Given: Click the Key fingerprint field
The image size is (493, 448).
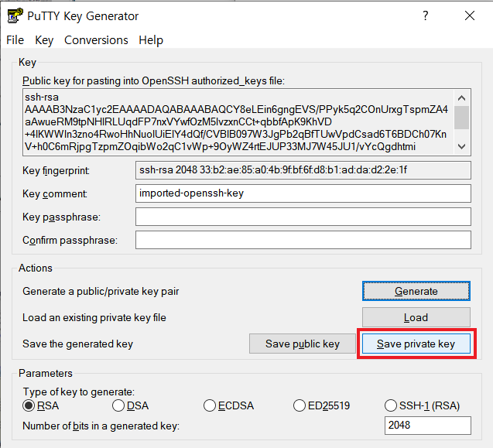Looking at the screenshot, I should (x=303, y=170).
